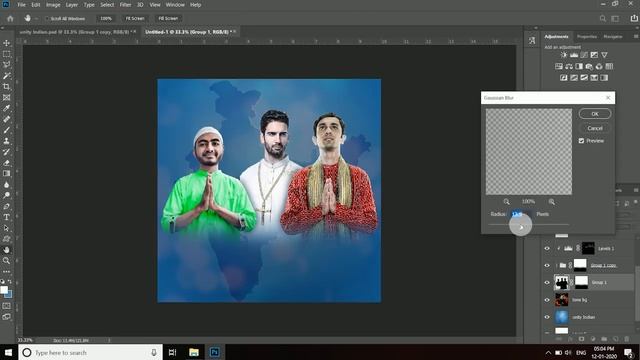The width and height of the screenshot is (640, 360).
Task: Open the Filter menu
Action: tap(125, 5)
